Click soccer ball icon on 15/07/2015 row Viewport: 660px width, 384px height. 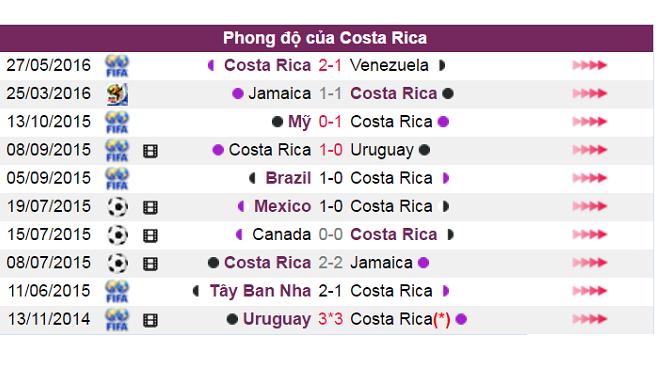click(117, 235)
